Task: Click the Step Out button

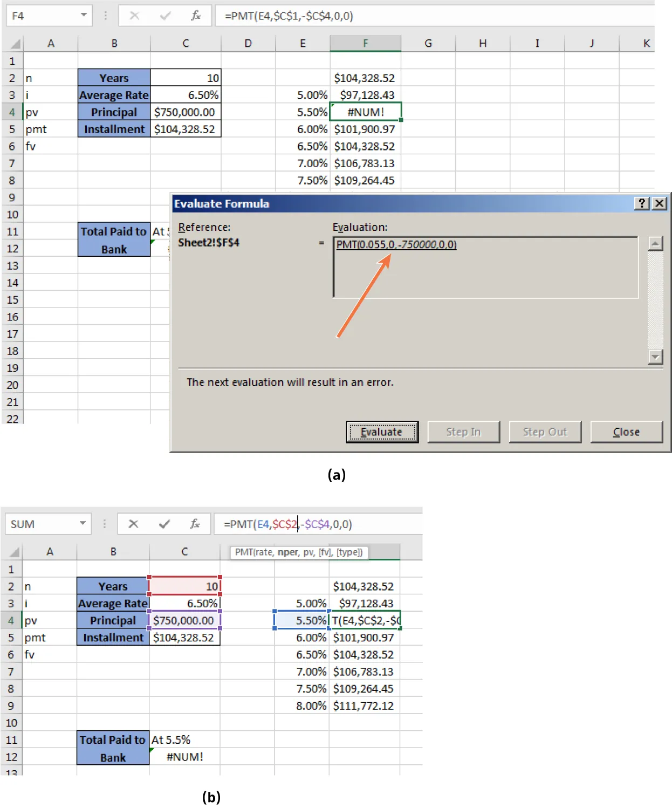Action: tap(545, 432)
